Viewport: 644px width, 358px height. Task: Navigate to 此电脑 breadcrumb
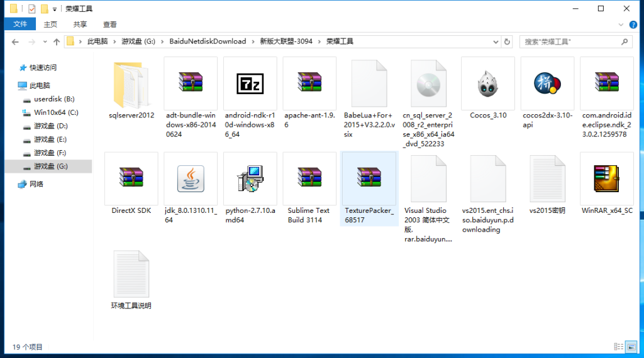(97, 41)
